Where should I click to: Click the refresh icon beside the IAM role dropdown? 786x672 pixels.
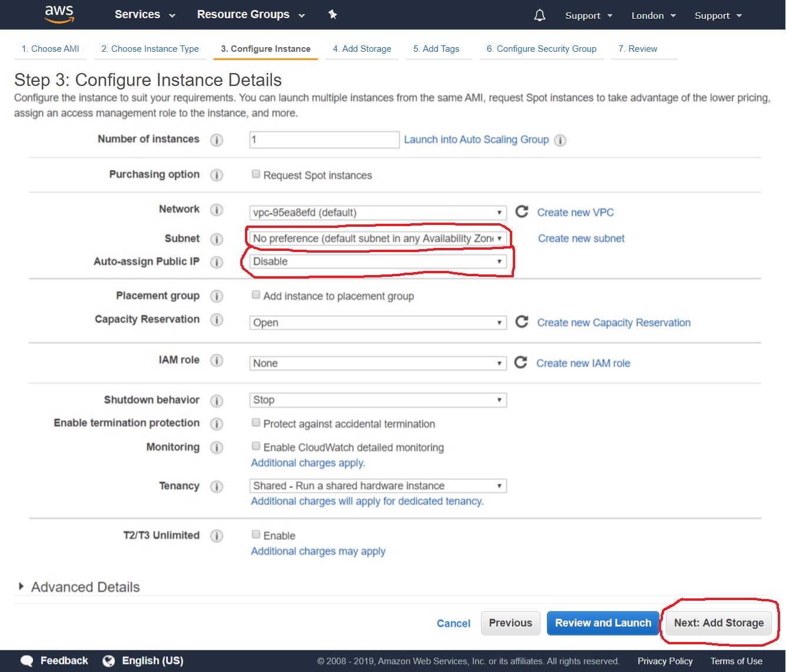point(522,363)
